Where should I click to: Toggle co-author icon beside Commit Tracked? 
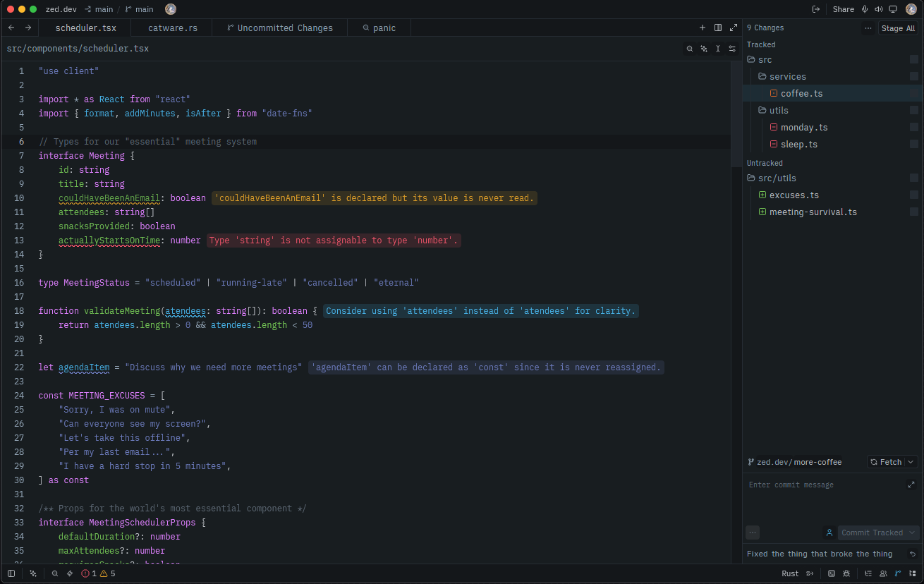point(829,533)
